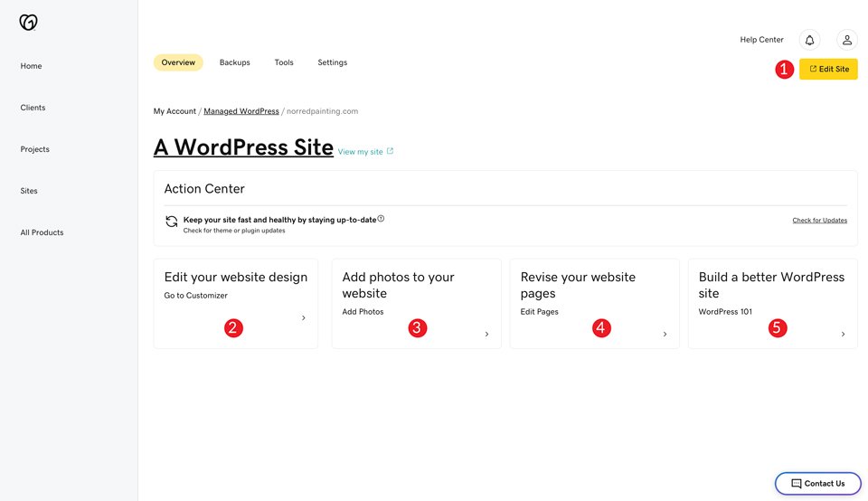The height and width of the screenshot is (501, 868).
Task: Click the Contact Us button
Action: tap(817, 483)
